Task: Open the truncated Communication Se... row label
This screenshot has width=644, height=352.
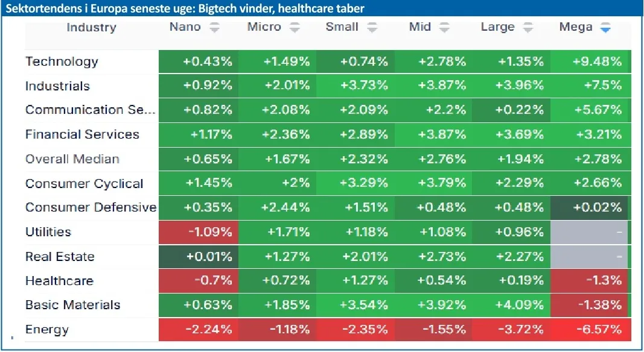Action: tap(91, 110)
